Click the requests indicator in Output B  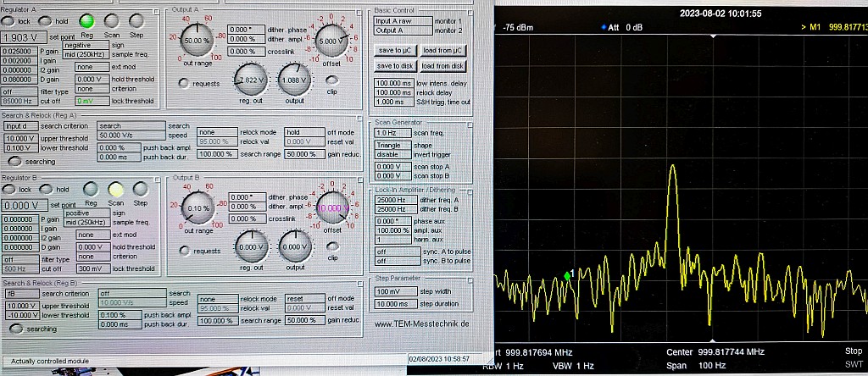[184, 250]
